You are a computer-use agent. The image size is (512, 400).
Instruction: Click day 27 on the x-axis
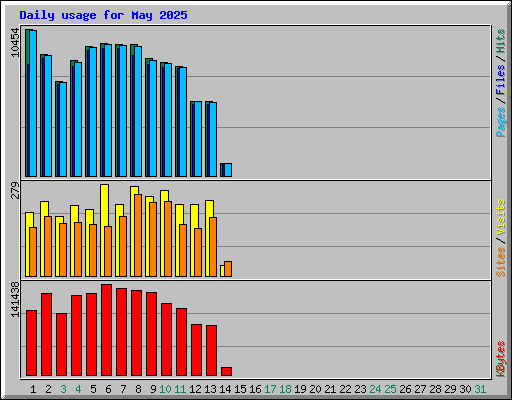[x=420, y=389]
